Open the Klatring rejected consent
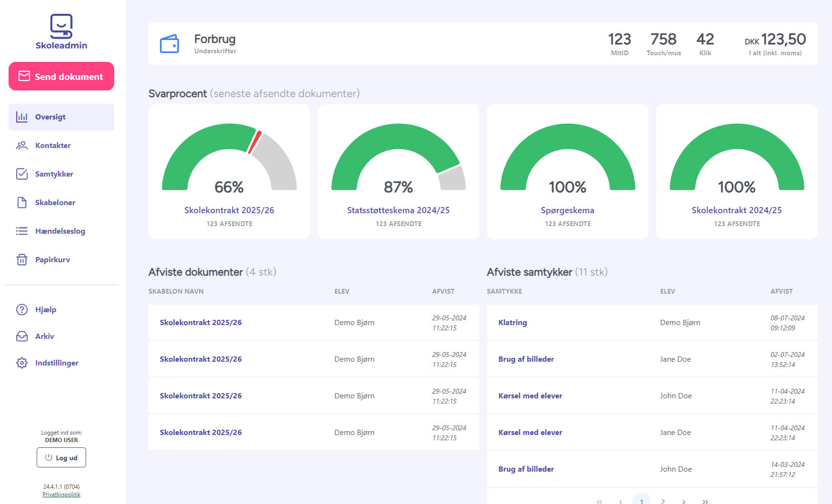Viewport: 832px width, 504px height. pos(513,322)
